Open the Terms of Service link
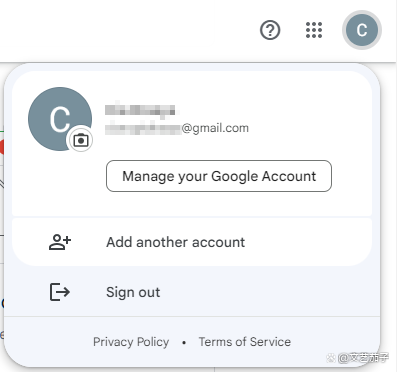 coord(245,342)
